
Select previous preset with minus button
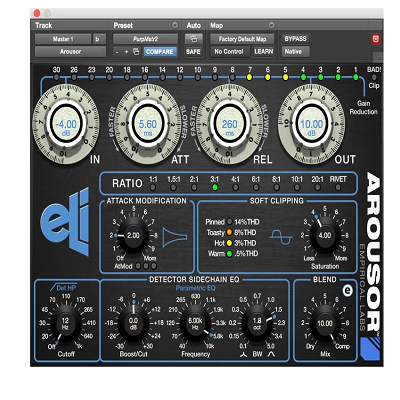[117, 52]
